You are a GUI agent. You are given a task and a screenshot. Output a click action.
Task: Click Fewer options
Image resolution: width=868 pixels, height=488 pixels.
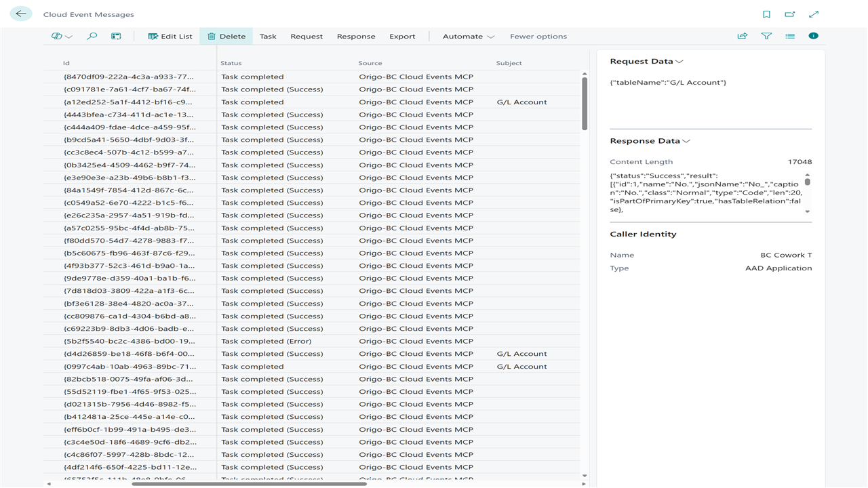click(538, 37)
